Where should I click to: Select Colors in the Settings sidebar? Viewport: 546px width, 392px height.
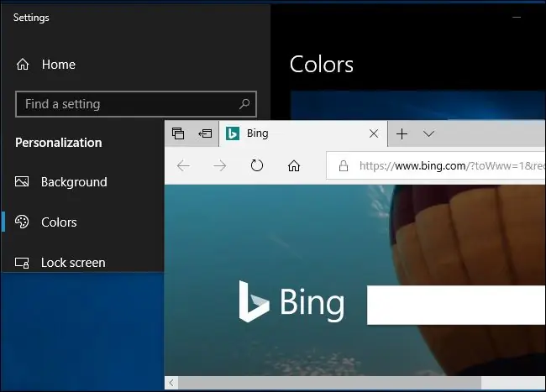pos(46,222)
